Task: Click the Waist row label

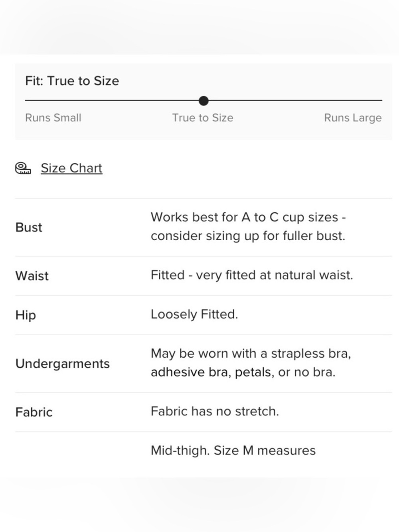Action: tap(32, 276)
